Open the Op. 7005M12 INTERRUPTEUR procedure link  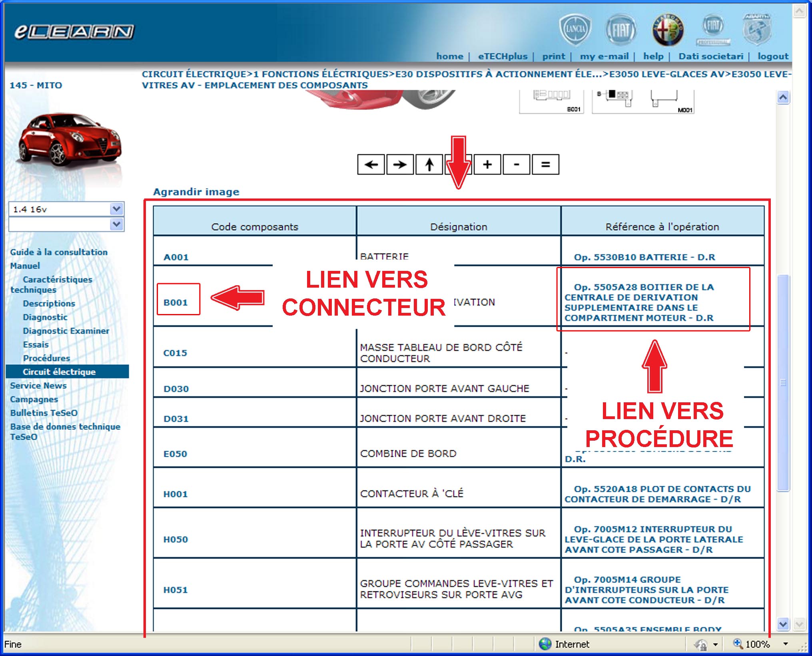[653, 539]
